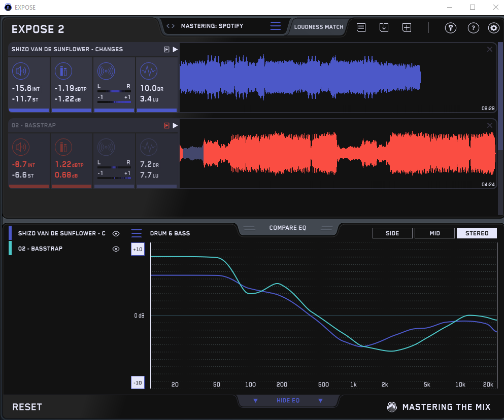Viewport: 504px width, 420px height.
Task: Click the red file icon on Basstrap header
Action: point(166,126)
